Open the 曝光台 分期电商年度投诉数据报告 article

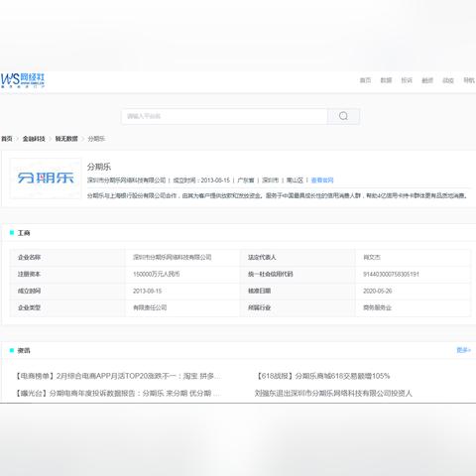118,394
